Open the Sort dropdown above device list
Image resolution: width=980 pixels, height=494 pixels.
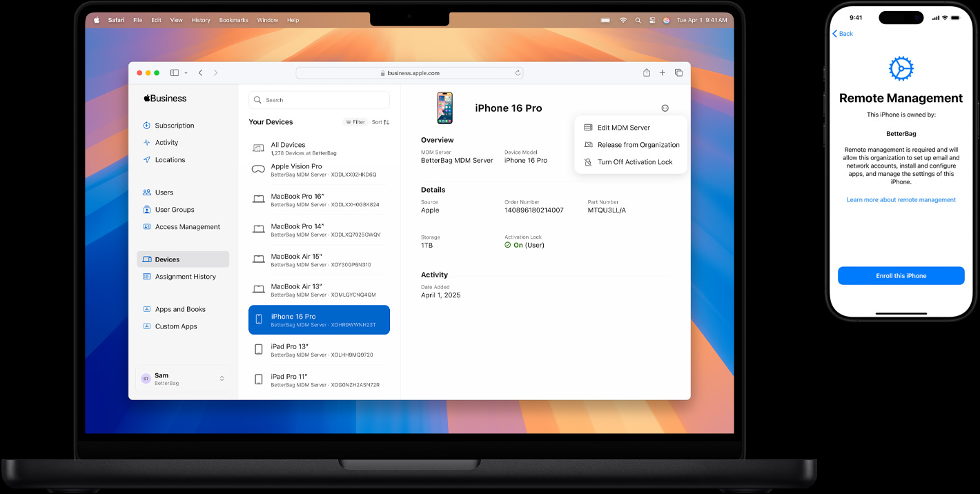pos(380,121)
